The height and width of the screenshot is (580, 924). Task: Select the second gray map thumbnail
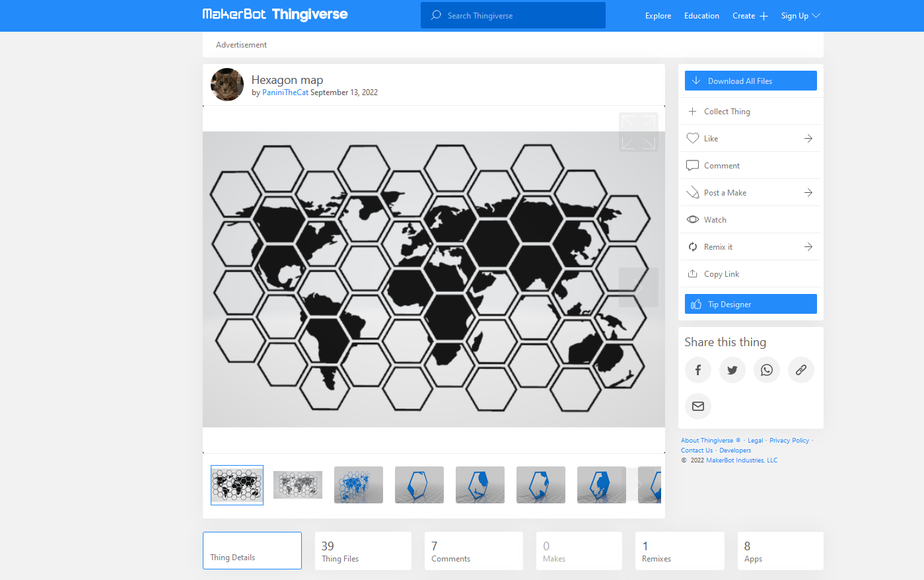298,485
